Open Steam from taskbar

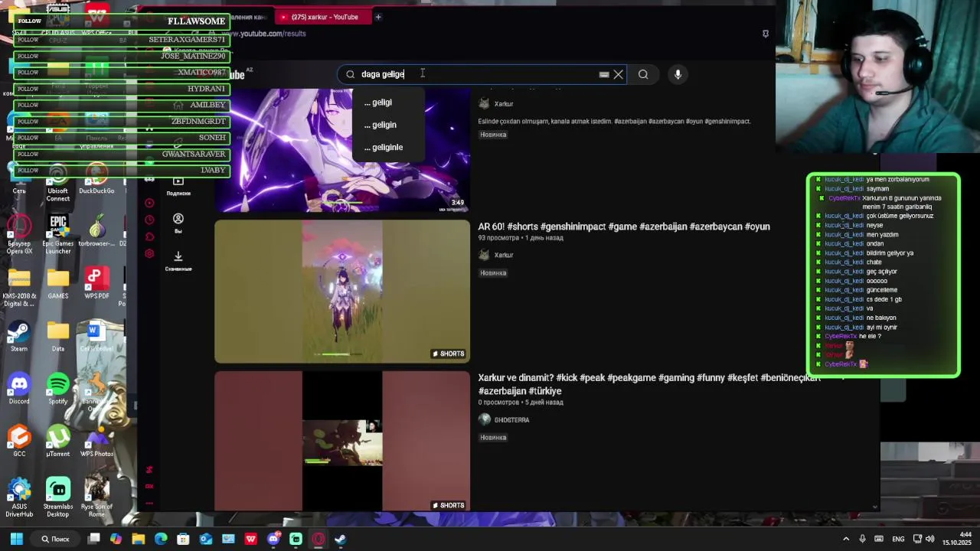click(341, 539)
